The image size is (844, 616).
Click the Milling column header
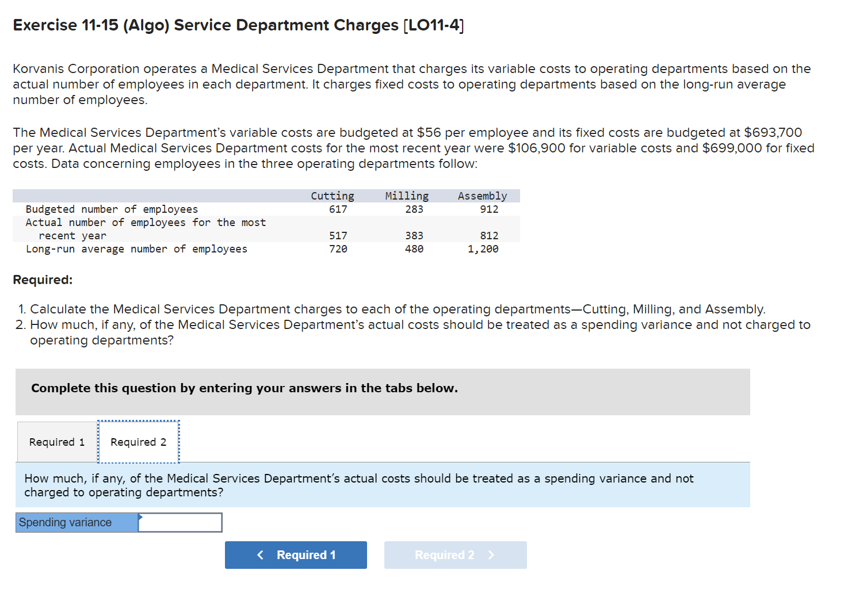coord(407,196)
